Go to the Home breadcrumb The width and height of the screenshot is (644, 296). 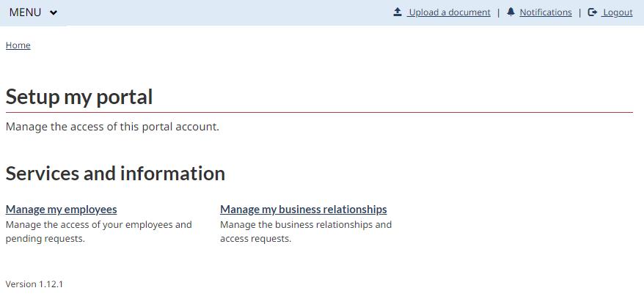pos(18,45)
